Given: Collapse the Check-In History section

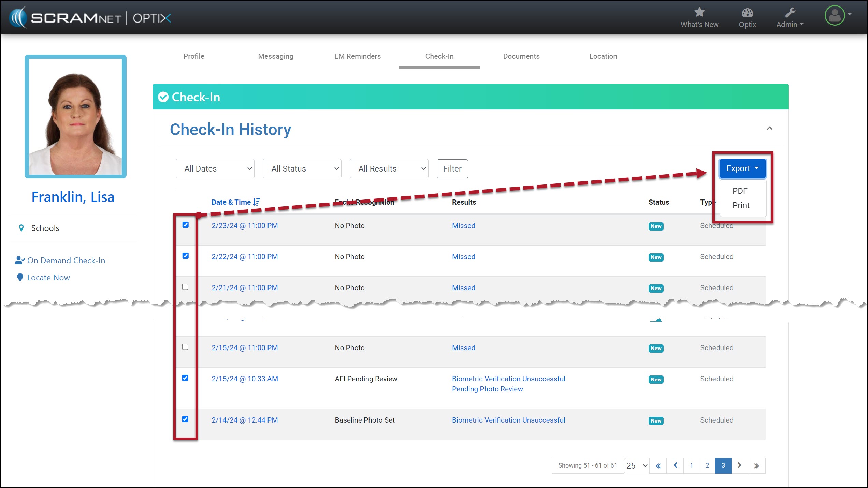Looking at the screenshot, I should pyautogui.click(x=769, y=129).
